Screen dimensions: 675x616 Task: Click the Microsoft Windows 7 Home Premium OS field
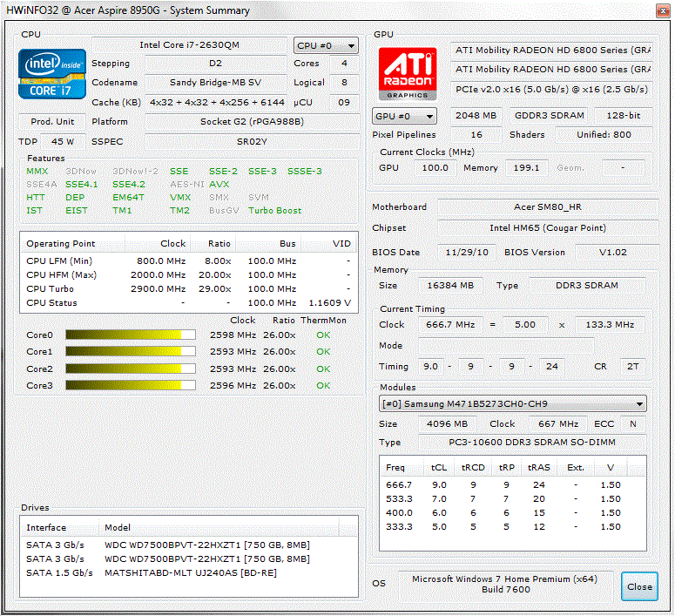505,585
